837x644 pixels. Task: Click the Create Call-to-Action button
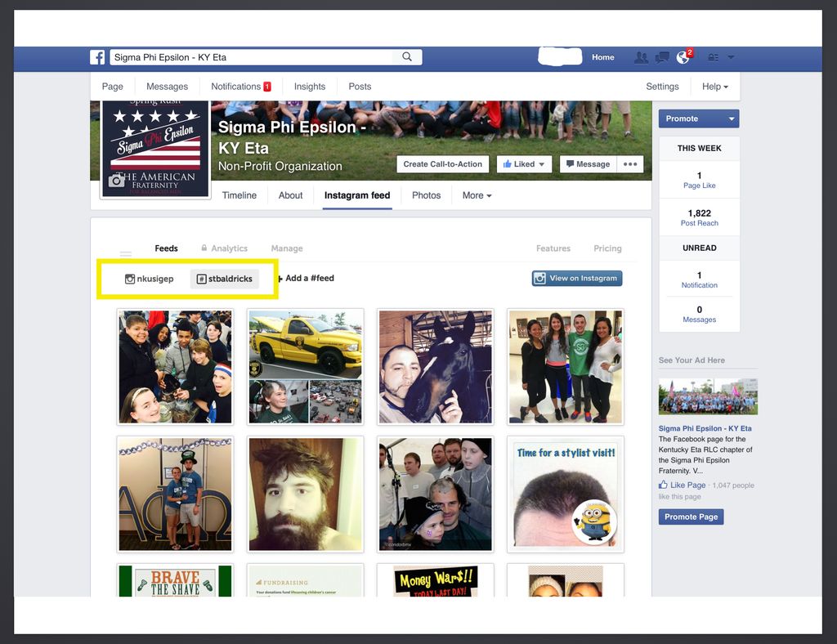tap(442, 163)
